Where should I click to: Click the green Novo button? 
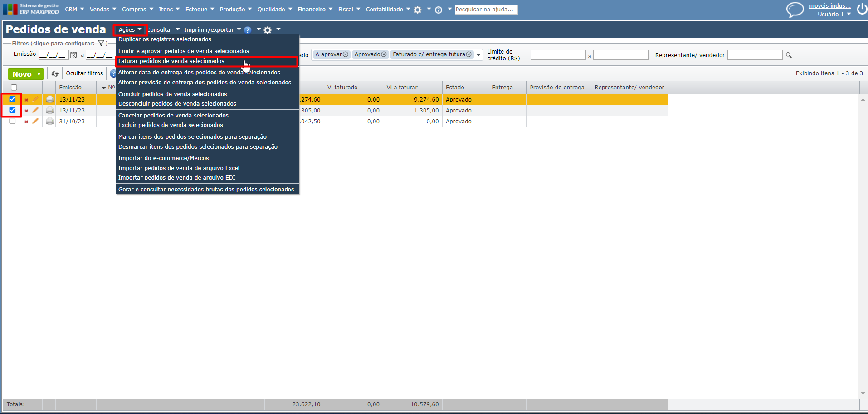pyautogui.click(x=22, y=74)
